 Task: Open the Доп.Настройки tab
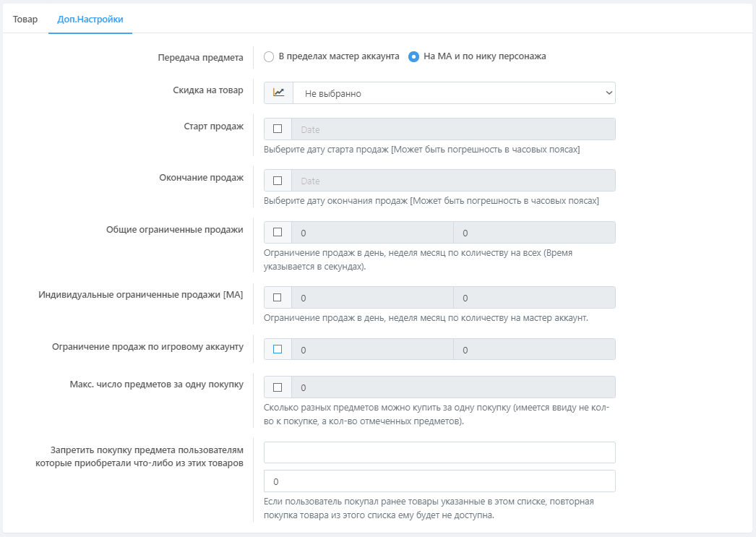tap(90, 20)
